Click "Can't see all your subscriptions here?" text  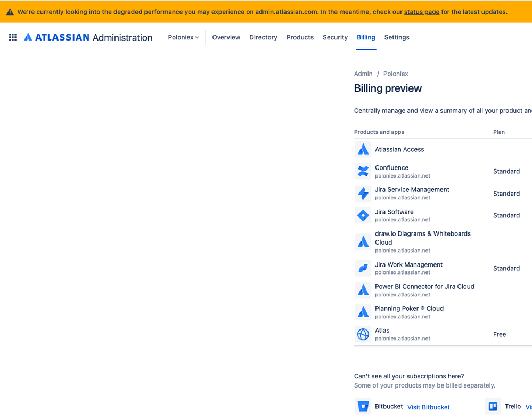409,376
